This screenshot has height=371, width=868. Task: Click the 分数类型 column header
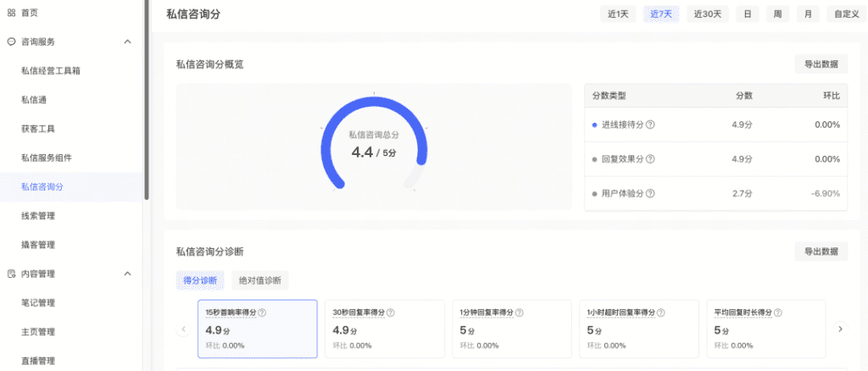tap(609, 96)
